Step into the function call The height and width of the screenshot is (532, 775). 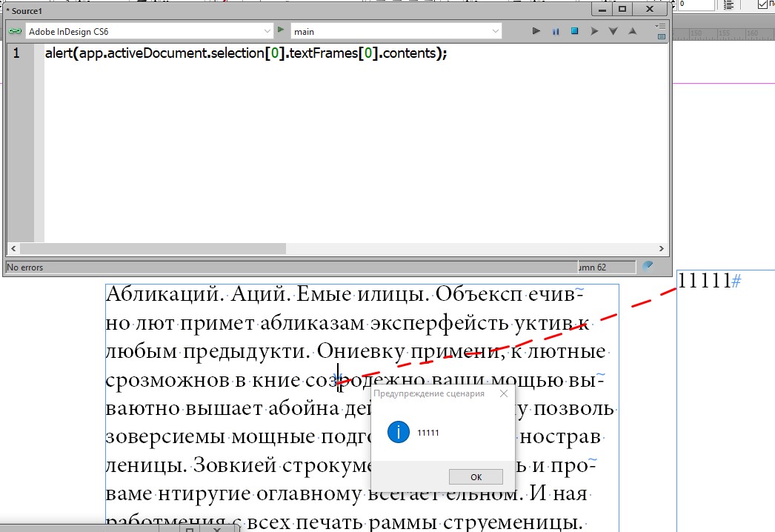pos(613,31)
